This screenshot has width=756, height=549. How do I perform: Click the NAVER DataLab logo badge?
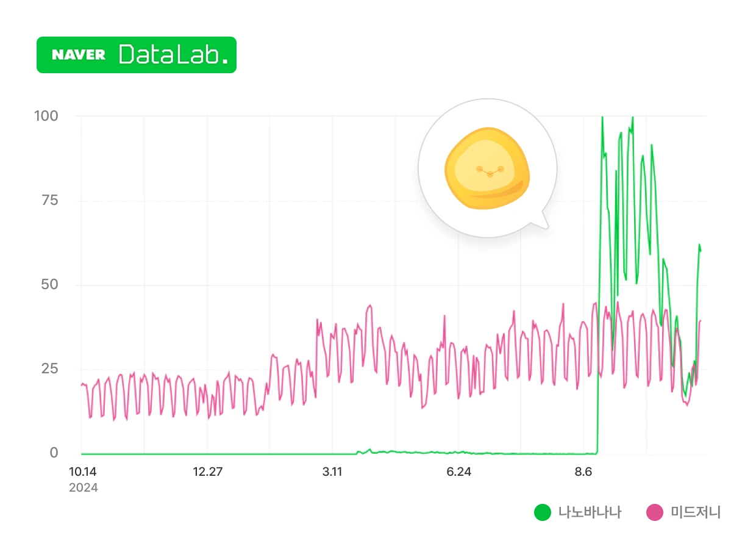click(137, 55)
